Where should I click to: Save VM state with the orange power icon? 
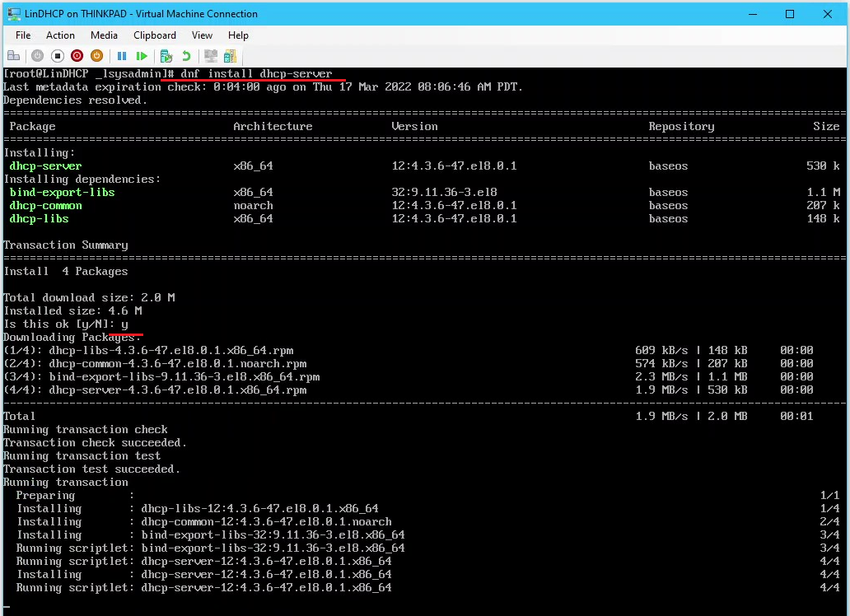[x=96, y=56]
